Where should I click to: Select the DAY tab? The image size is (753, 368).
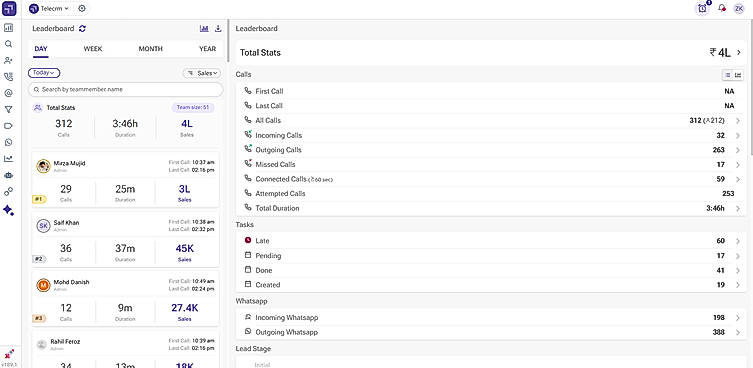[x=41, y=49]
